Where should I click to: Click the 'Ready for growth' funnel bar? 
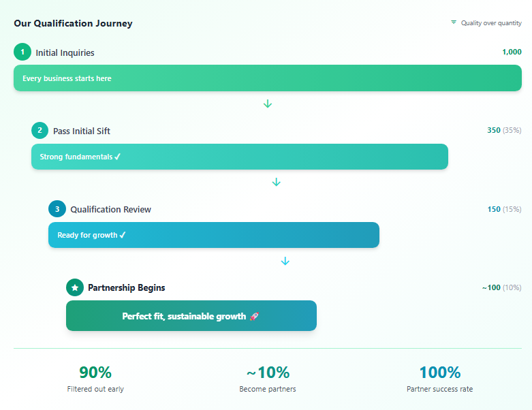213,235
